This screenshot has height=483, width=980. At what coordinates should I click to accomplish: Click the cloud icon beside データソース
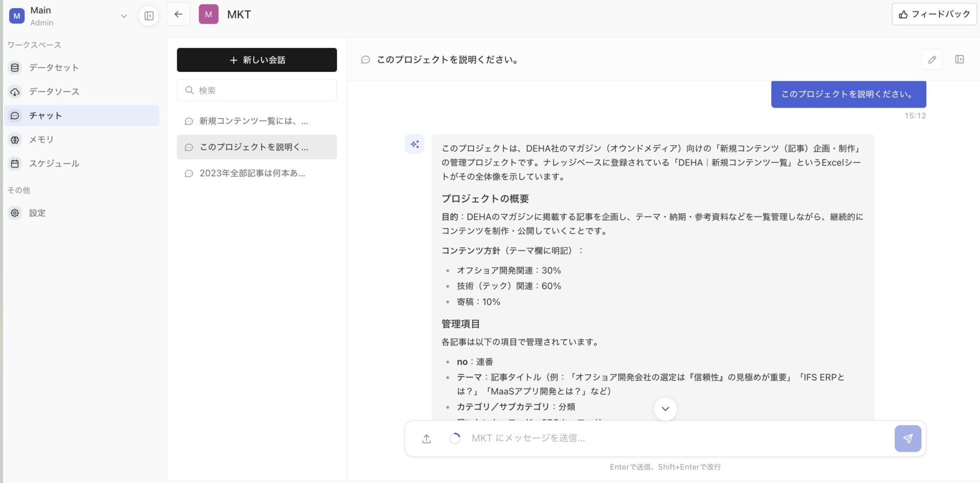tap(15, 91)
